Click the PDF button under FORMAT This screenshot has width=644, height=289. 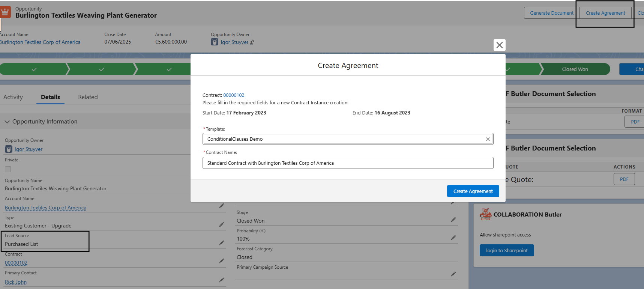(635, 122)
